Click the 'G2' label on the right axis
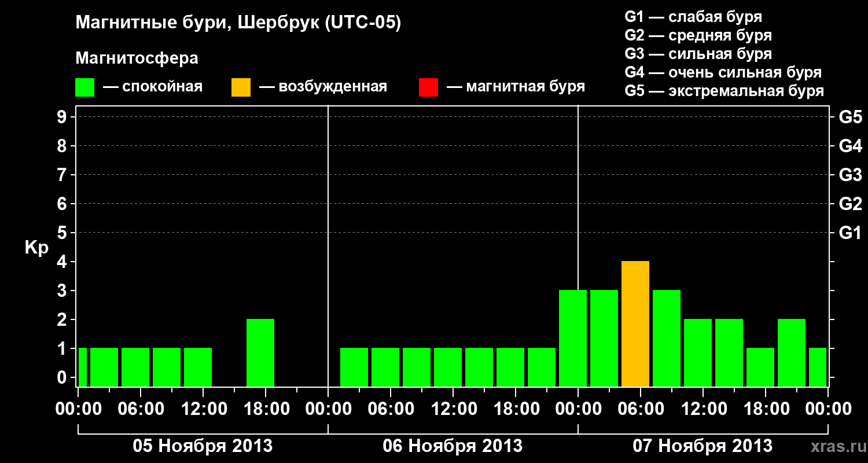Screen dimensions: 868x463 click(x=850, y=204)
